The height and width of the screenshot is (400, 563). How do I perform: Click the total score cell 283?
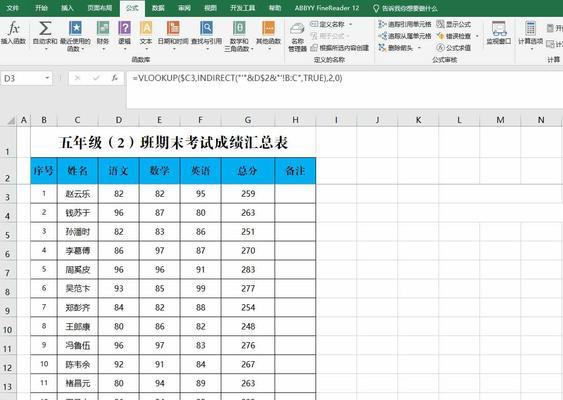248,270
